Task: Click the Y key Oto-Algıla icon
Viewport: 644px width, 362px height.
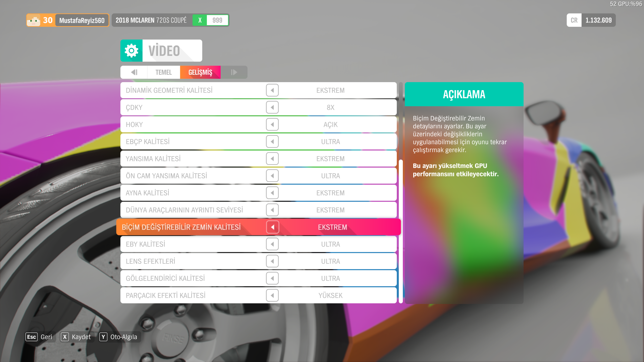Action: (103, 337)
